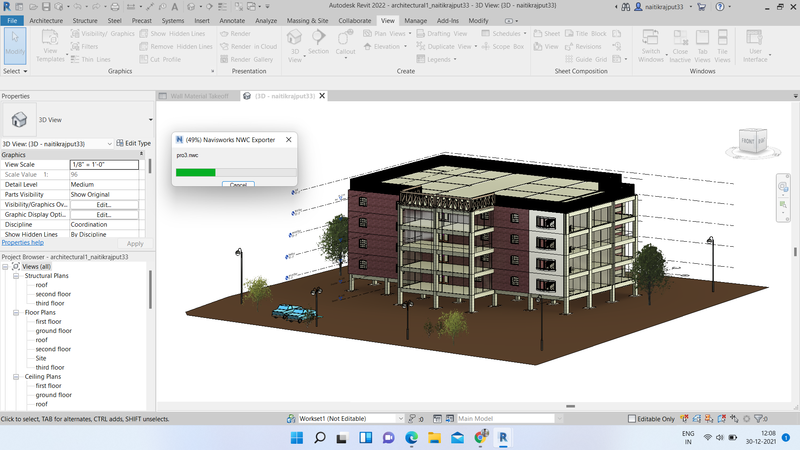Screen dimensions: 800x450
Task: Open Properties help link
Action: pos(22,243)
